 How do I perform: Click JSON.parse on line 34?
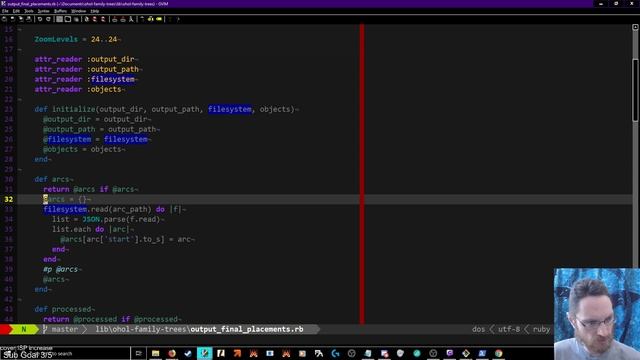point(104,219)
